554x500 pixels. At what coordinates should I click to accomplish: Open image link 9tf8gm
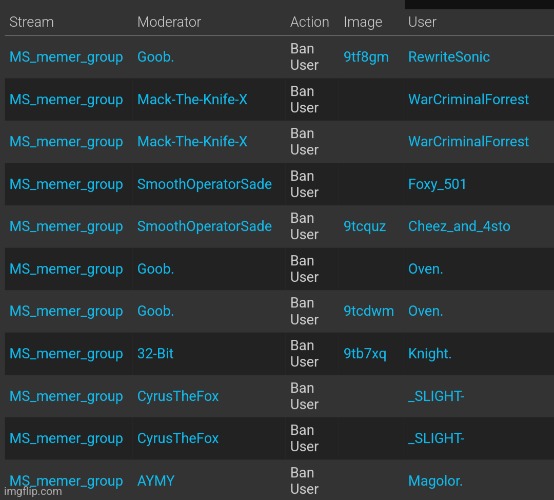[366, 57]
